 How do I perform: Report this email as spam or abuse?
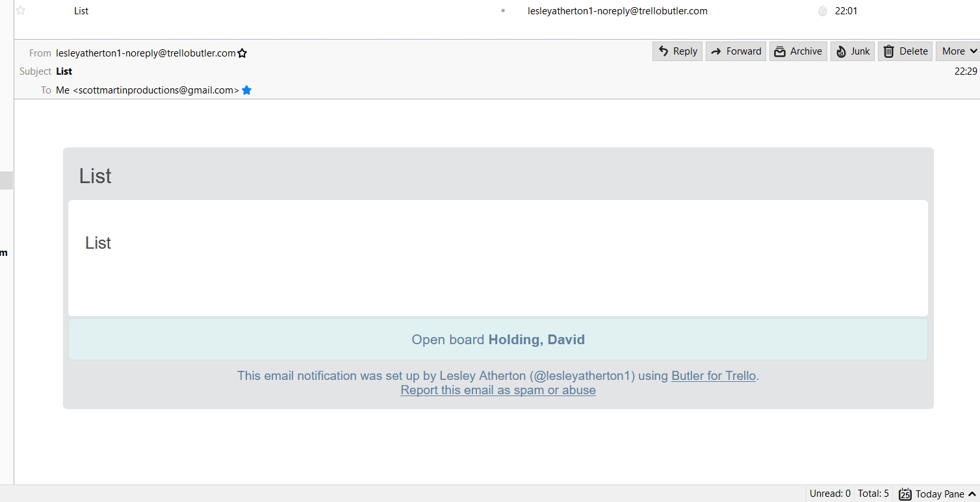(498, 390)
